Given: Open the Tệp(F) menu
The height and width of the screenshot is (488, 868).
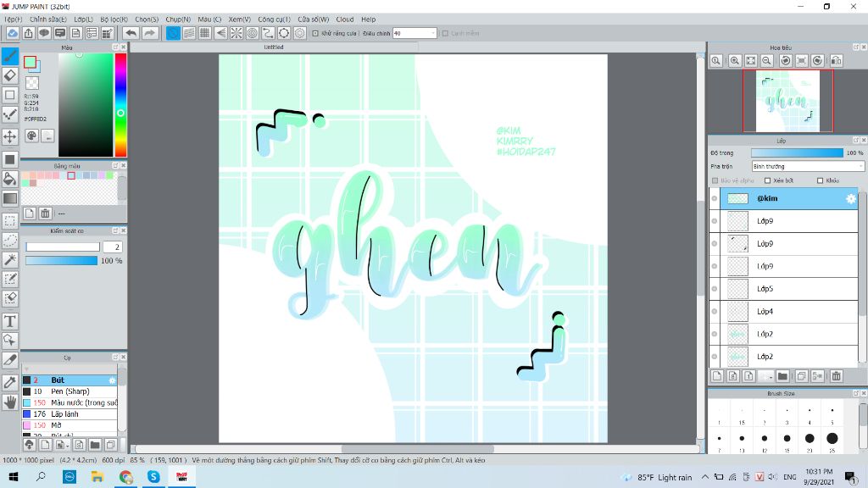Looking at the screenshot, I should (x=13, y=19).
